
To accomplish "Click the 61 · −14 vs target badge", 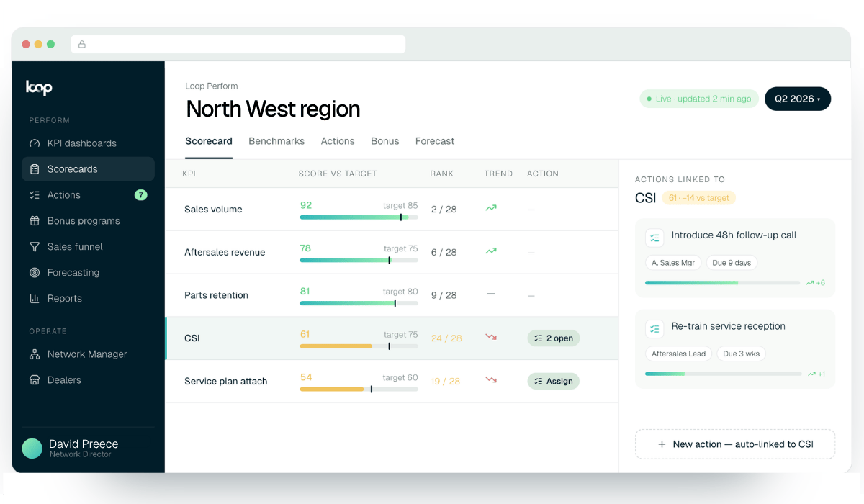I will tap(698, 198).
